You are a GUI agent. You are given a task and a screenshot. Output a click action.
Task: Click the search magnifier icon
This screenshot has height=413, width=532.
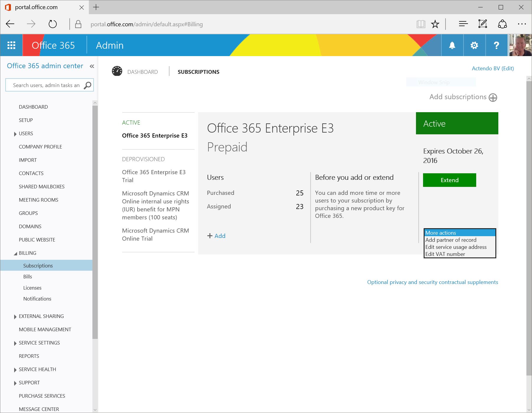(x=88, y=85)
